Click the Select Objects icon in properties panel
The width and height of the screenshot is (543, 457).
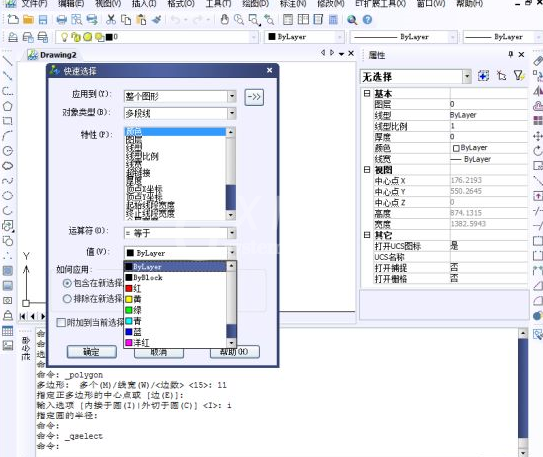[x=501, y=75]
